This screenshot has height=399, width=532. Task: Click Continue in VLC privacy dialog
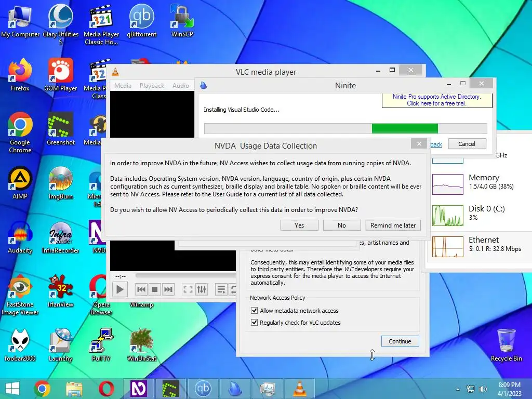coord(400,341)
